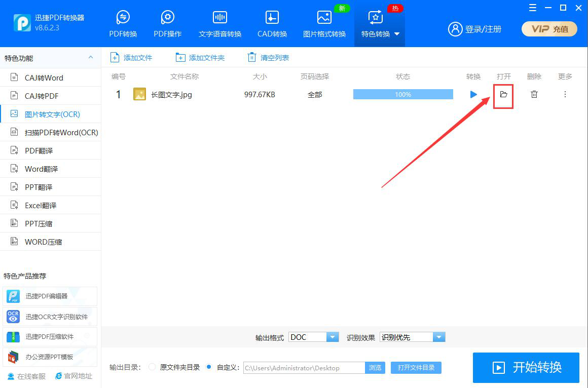Select CAJ转Word in sidebar

[51, 77]
